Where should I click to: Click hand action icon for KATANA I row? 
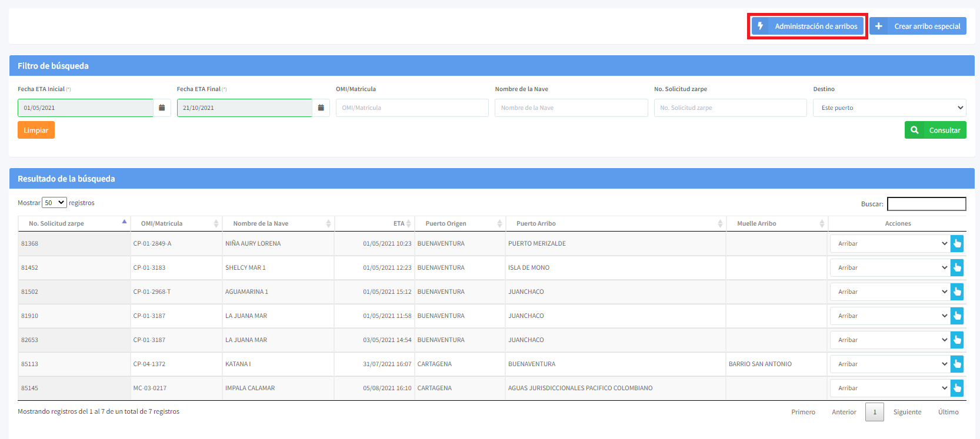click(957, 364)
